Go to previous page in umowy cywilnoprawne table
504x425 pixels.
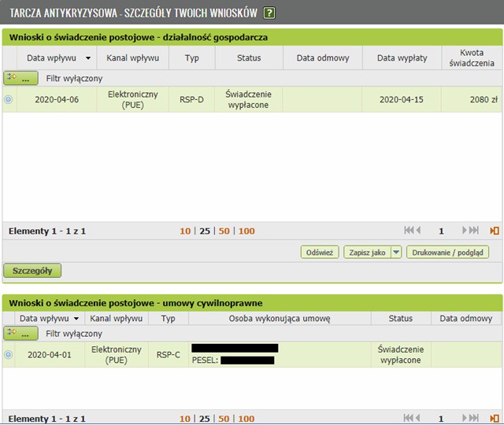click(x=418, y=418)
